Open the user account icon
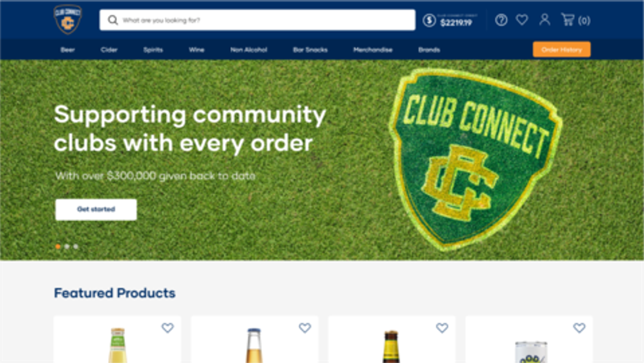This screenshot has width=644, height=363. (x=544, y=19)
